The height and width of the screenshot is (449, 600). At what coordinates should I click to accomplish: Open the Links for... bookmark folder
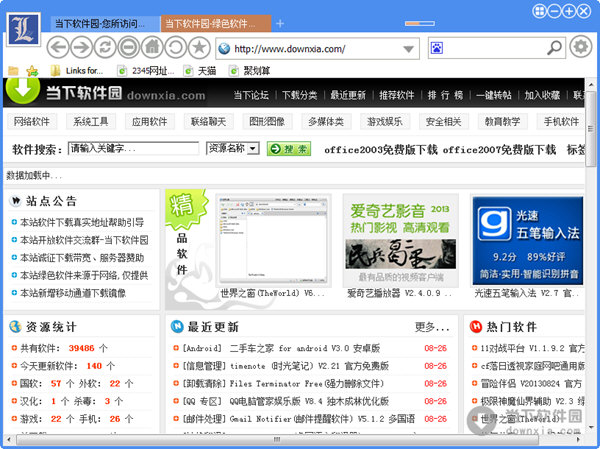click(77, 70)
